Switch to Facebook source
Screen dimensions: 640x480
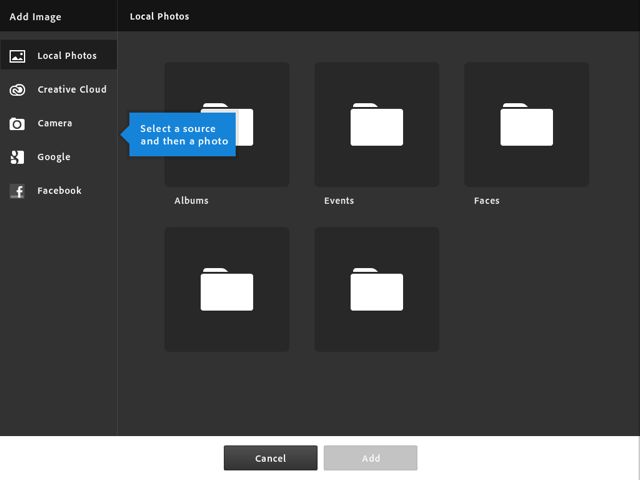[59, 191]
